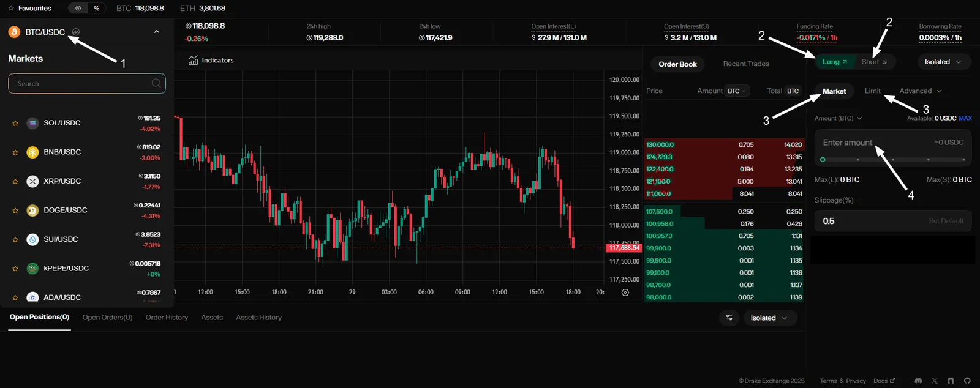
Task: Open the GitHub footer icon
Action: [967, 381]
